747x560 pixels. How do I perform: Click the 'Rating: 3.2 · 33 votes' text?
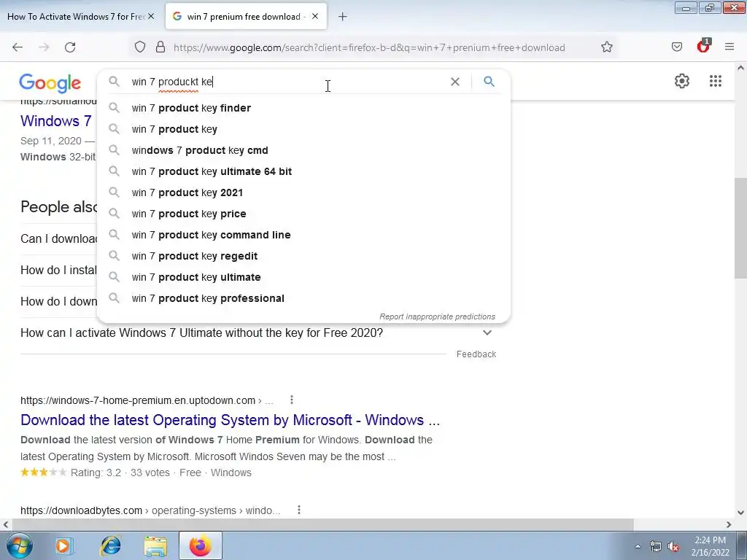pyautogui.click(x=120, y=472)
